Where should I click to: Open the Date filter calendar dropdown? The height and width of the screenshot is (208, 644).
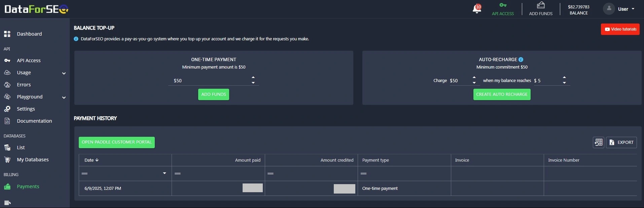pyautogui.click(x=165, y=173)
